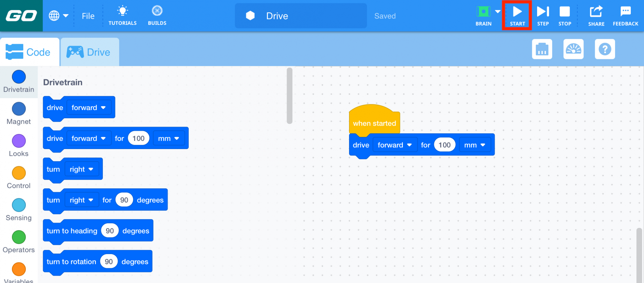Edit 90 value in turn right for block
The height and width of the screenshot is (283, 644).
click(124, 200)
